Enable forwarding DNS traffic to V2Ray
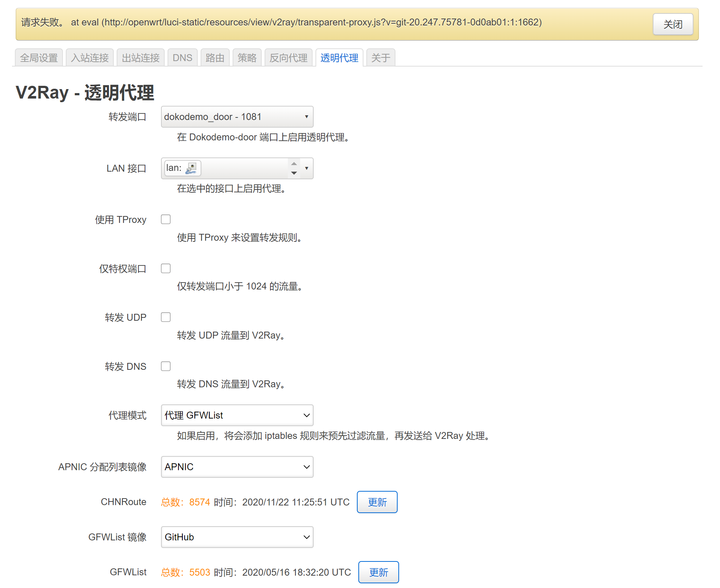This screenshot has height=588, width=720. click(166, 366)
